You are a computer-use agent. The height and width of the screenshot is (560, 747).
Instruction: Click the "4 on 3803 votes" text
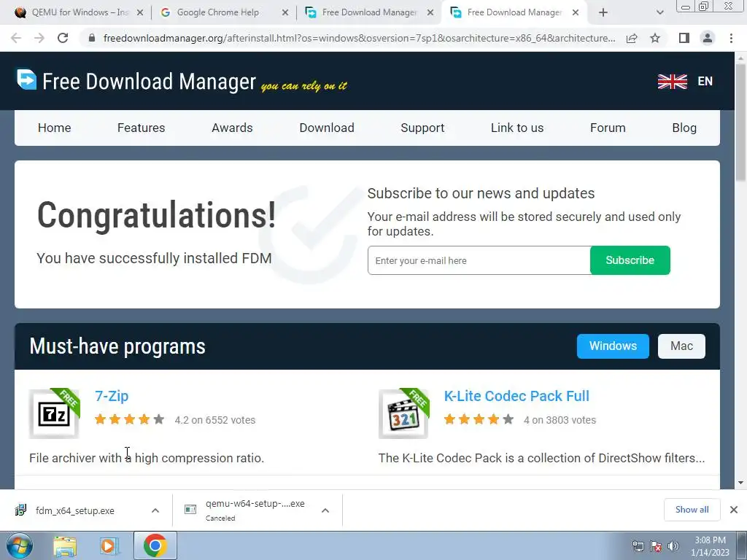click(x=560, y=420)
